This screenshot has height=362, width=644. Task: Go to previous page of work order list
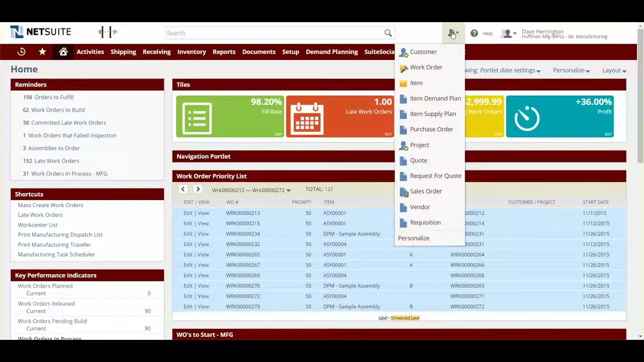click(183, 189)
